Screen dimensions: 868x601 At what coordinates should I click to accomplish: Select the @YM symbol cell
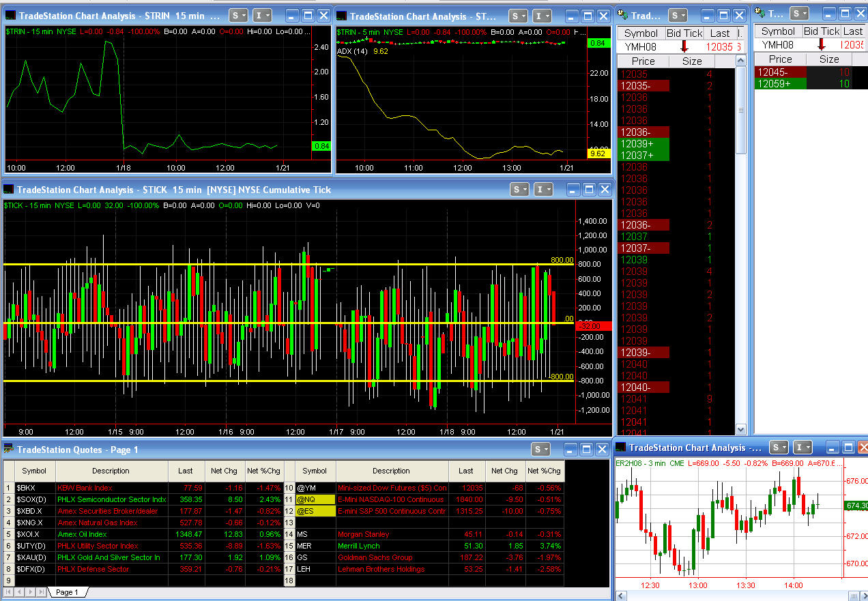(315, 488)
